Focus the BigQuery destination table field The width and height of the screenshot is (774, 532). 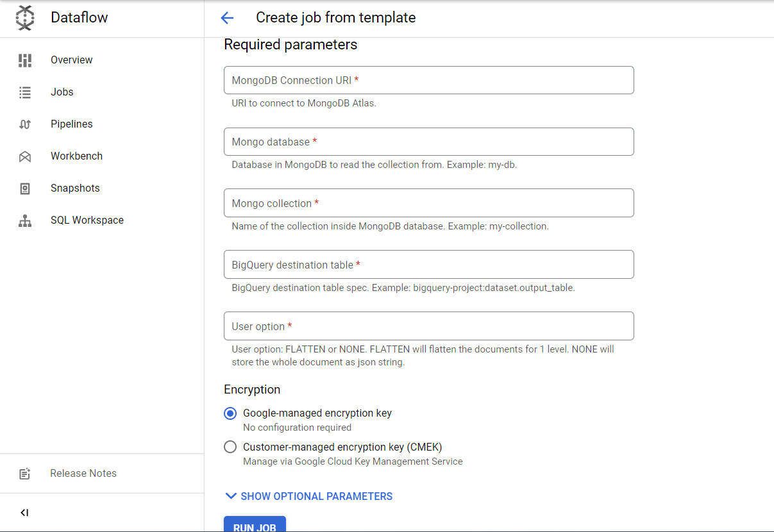click(428, 265)
